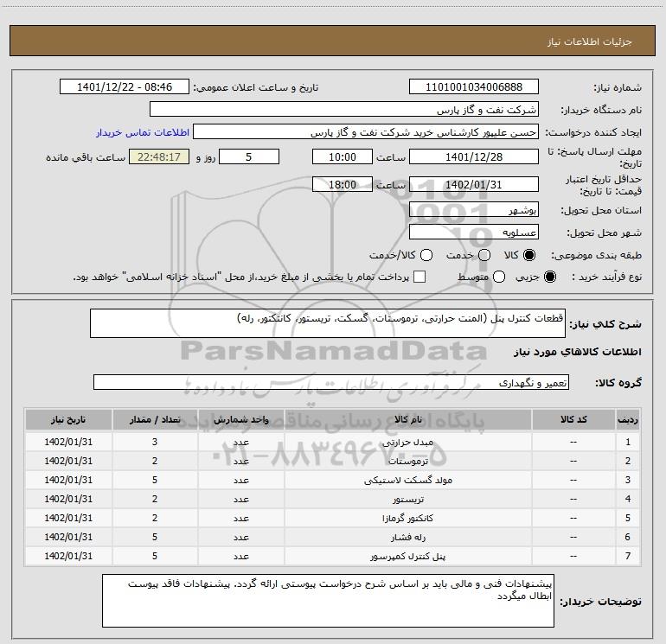
Task: Click the announcement date field 1401/12/22 - 08:46
Action: coord(125,87)
